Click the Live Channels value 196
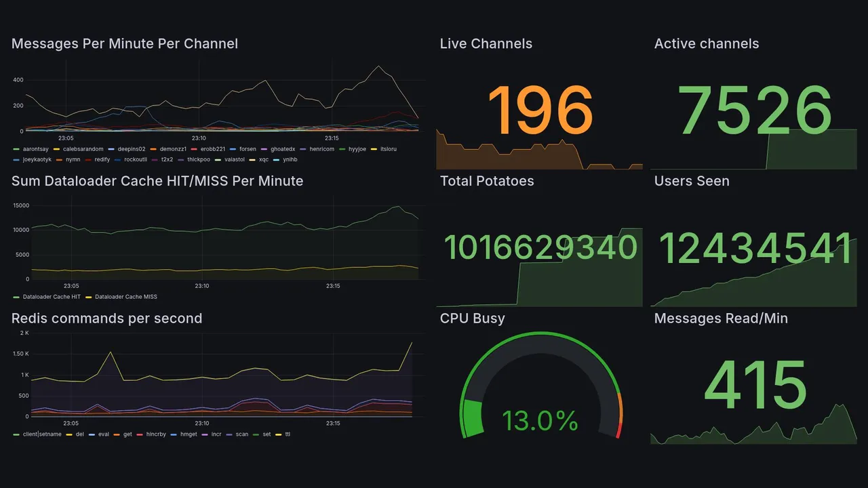This screenshot has height=488, width=868. point(540,110)
